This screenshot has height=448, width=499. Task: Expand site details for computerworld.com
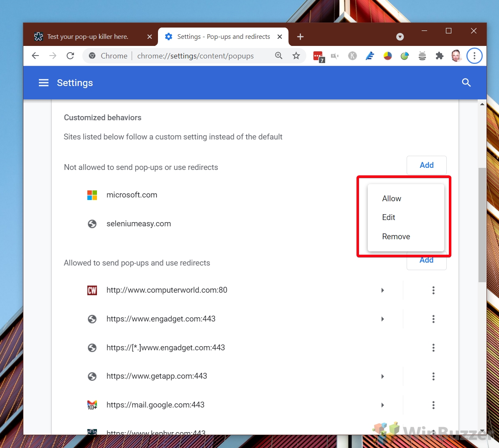(x=382, y=290)
